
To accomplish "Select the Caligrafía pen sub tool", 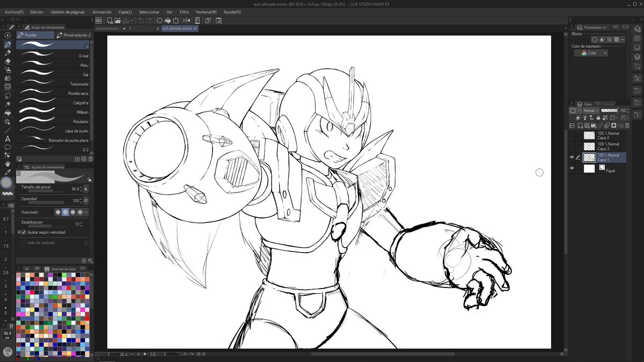I will pos(54,102).
